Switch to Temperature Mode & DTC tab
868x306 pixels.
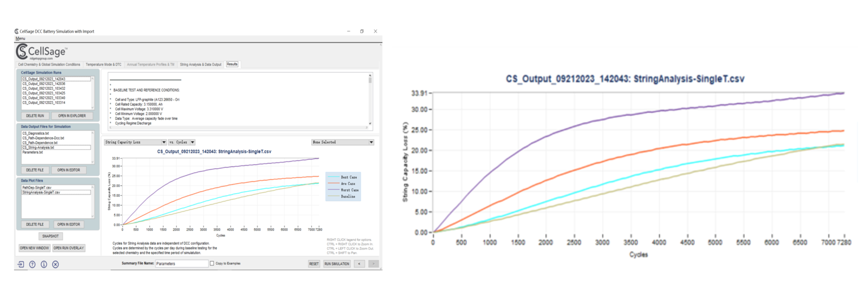(104, 64)
